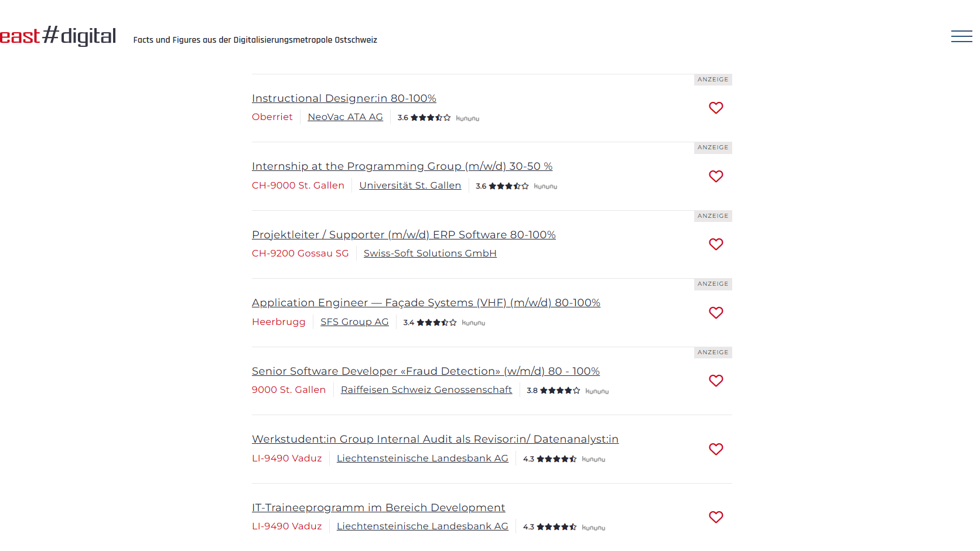Open the SFS Group AG company link
Screen dimensions: 980x551
(354, 321)
